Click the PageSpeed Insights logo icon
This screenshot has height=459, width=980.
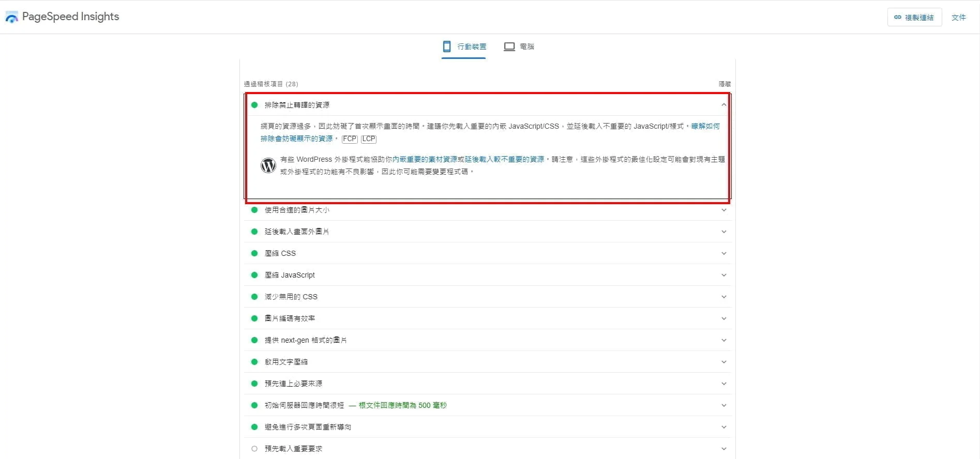pos(11,17)
